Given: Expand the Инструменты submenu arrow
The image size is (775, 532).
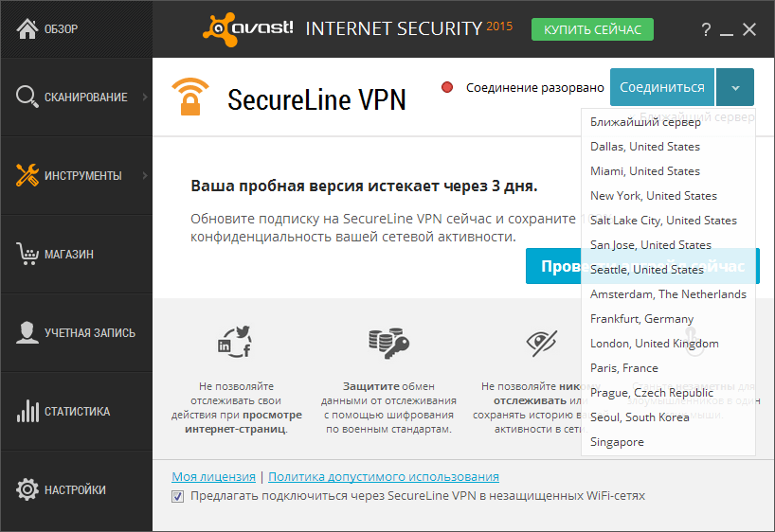Looking at the screenshot, I should point(145,175).
